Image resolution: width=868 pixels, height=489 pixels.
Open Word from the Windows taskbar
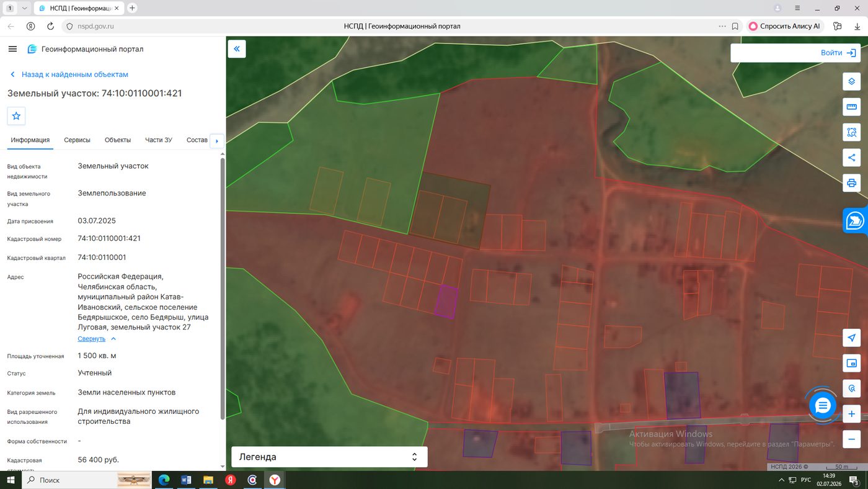click(187, 480)
